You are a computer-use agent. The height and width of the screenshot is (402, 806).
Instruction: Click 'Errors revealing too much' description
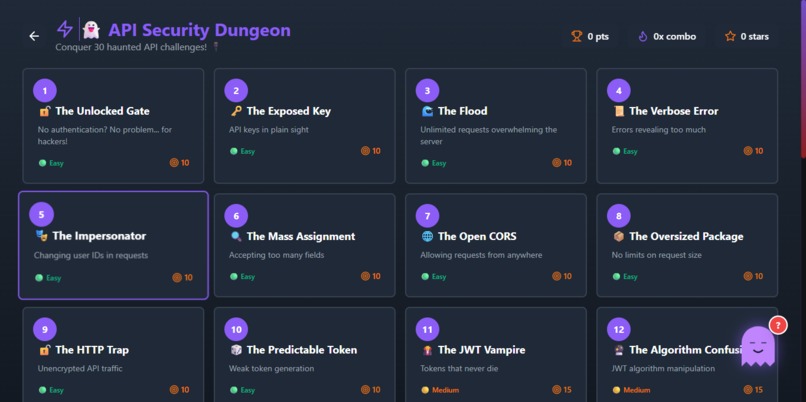658,130
